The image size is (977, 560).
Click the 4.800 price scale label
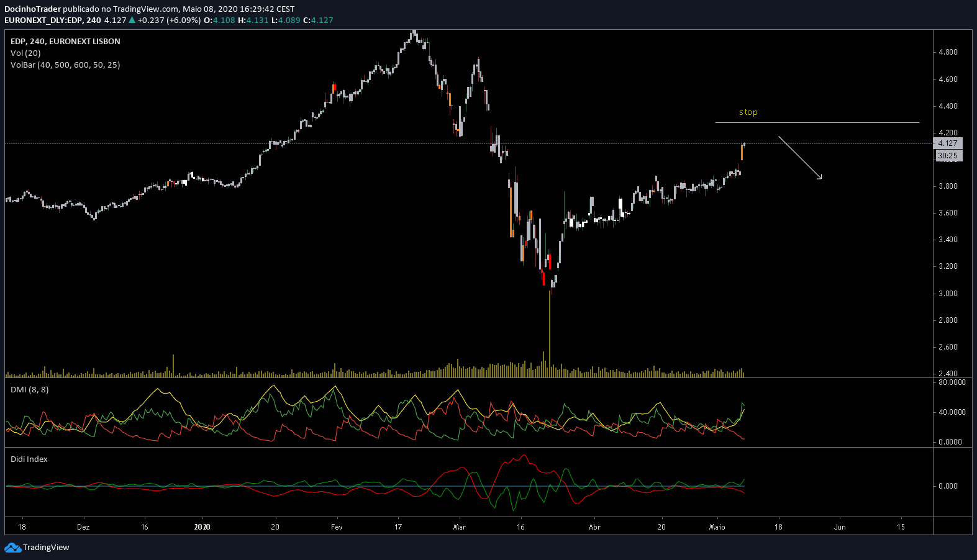pyautogui.click(x=948, y=52)
